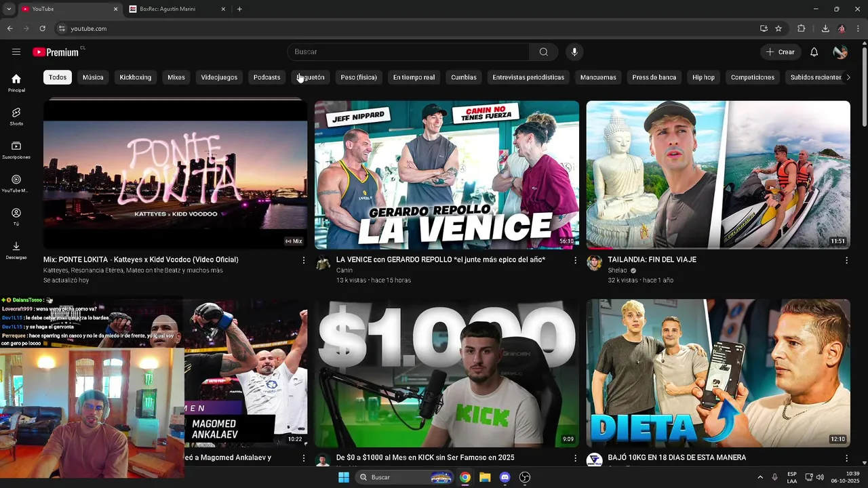This screenshot has width=868, height=488.
Task: Open Discord from the taskbar
Action: [x=505, y=477]
